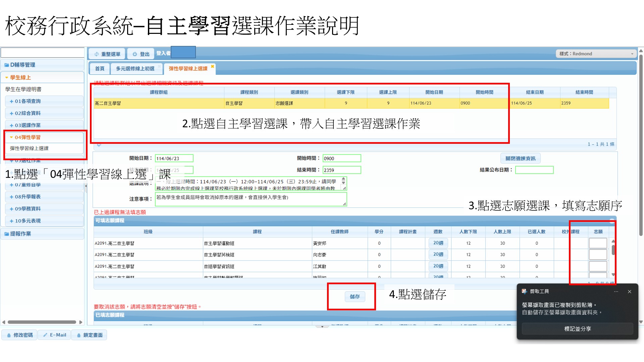Close the 彈性學習線上選課 tab with the X icon
Screen dimensions: 644x362
click(x=212, y=66)
